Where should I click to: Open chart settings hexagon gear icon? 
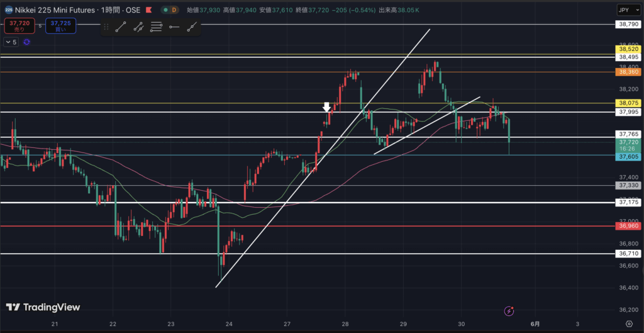point(628,324)
